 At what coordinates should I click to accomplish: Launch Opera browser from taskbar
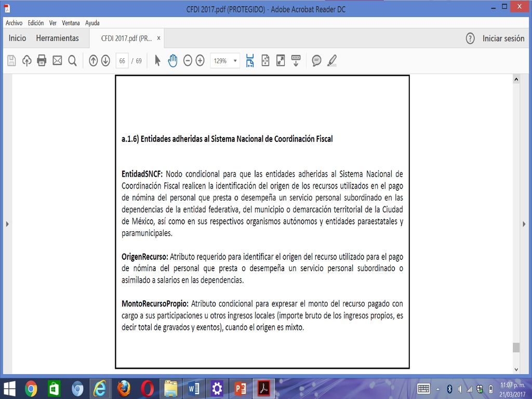point(147,389)
